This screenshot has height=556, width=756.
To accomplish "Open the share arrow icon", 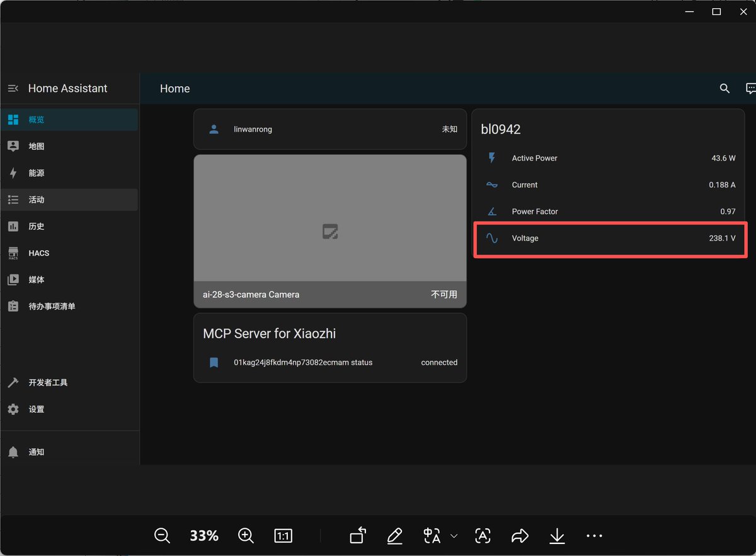I will [x=520, y=536].
